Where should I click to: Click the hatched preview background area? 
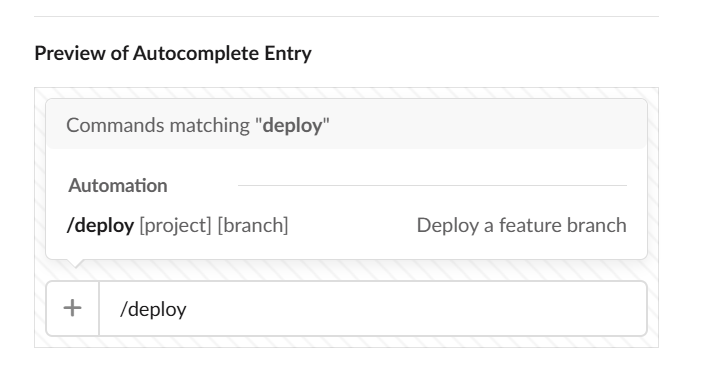click(346, 270)
